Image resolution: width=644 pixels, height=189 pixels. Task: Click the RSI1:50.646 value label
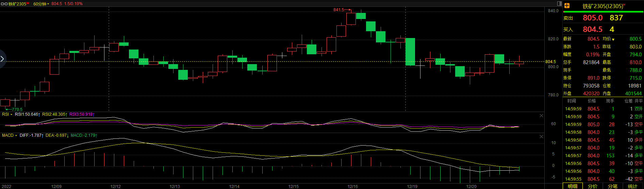pos(27,114)
